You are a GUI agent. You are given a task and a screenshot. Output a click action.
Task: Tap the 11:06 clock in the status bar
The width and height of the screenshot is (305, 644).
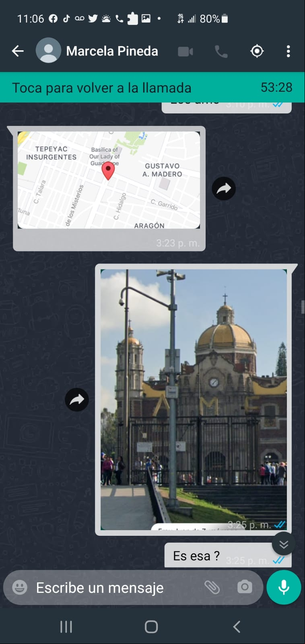(x=31, y=19)
